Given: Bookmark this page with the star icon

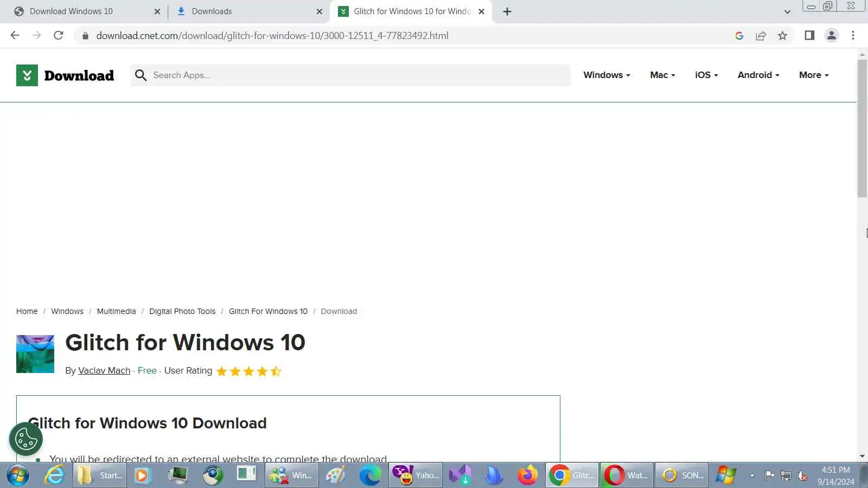Looking at the screenshot, I should (782, 36).
